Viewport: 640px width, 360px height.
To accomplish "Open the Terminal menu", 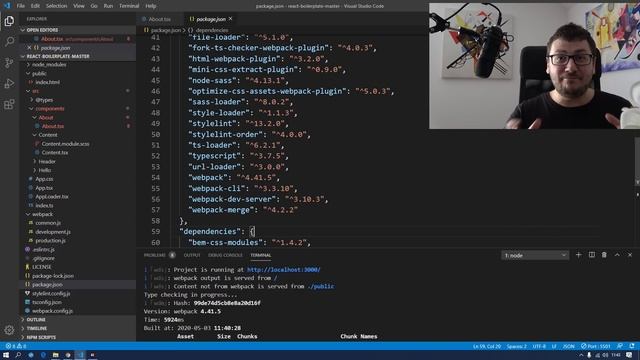I will point(129,6).
